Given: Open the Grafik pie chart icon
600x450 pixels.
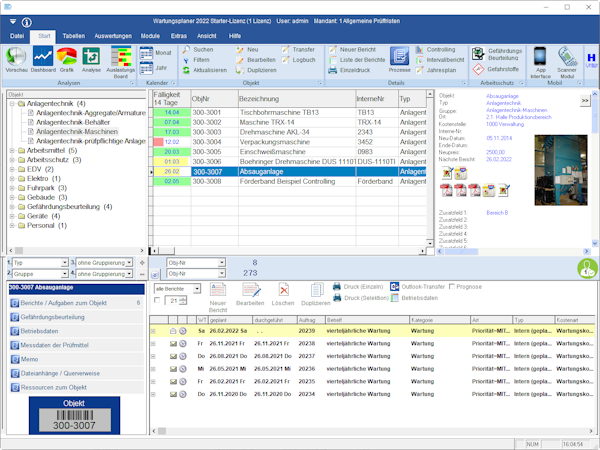Looking at the screenshot, I should point(67,57).
